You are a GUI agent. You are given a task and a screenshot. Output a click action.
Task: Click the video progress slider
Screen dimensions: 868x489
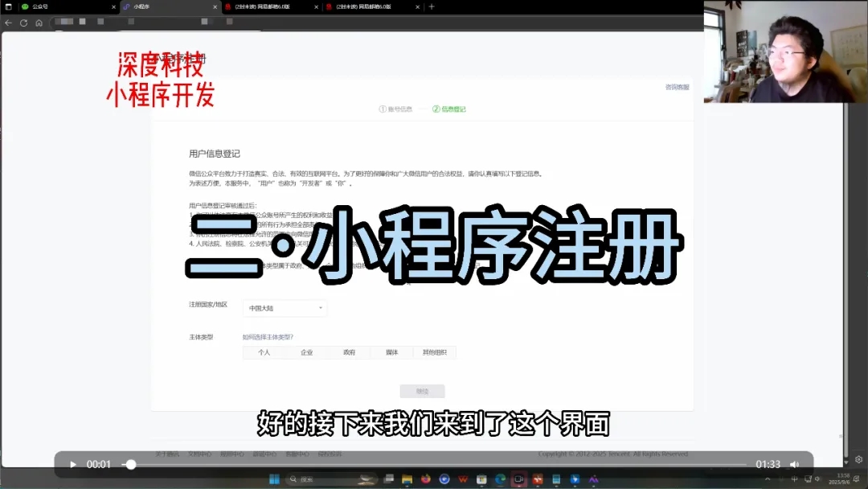(129, 464)
